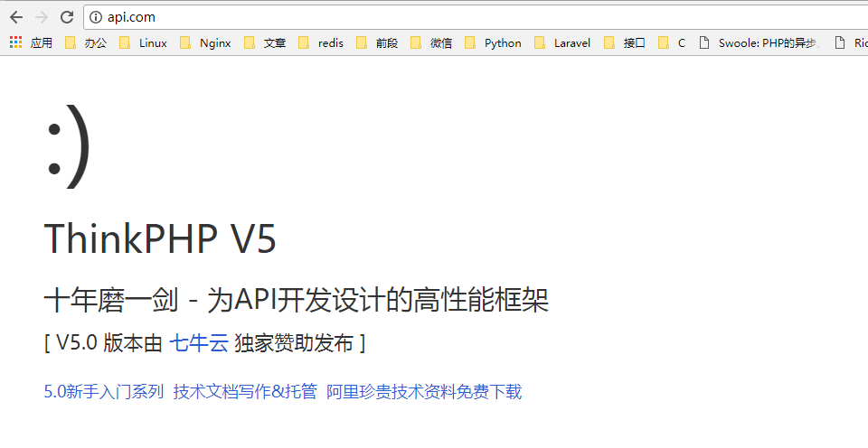This screenshot has width=868, height=448.
Task: Expand the Python bookmark folder
Action: 493,42
